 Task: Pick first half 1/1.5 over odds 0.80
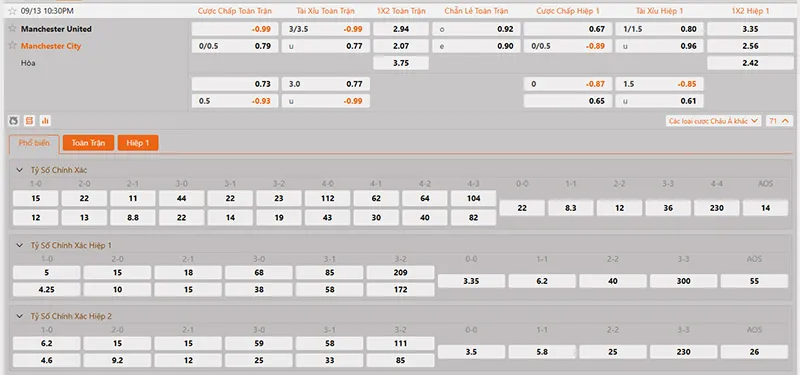click(659, 29)
